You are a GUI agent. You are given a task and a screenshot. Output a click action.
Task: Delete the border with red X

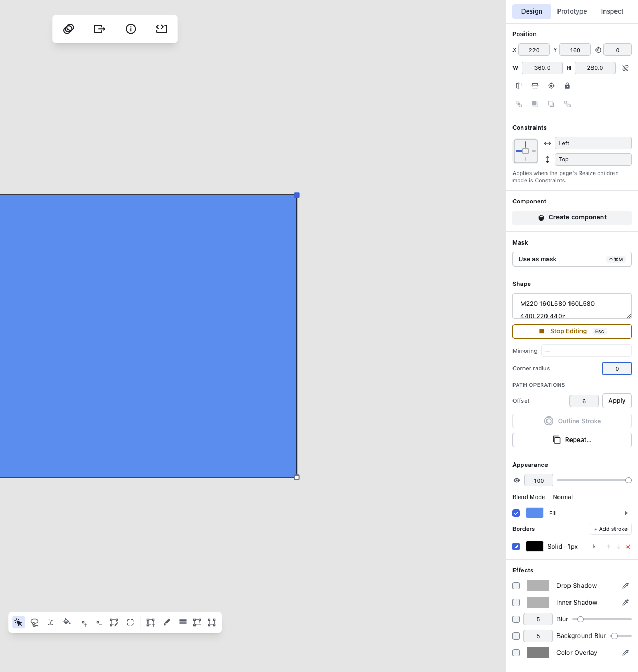tap(628, 547)
